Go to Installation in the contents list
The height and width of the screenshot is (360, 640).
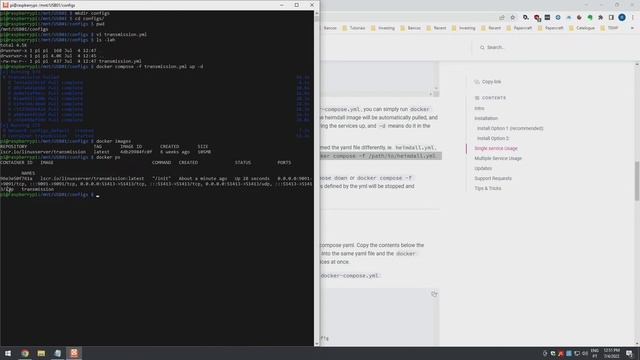point(486,118)
